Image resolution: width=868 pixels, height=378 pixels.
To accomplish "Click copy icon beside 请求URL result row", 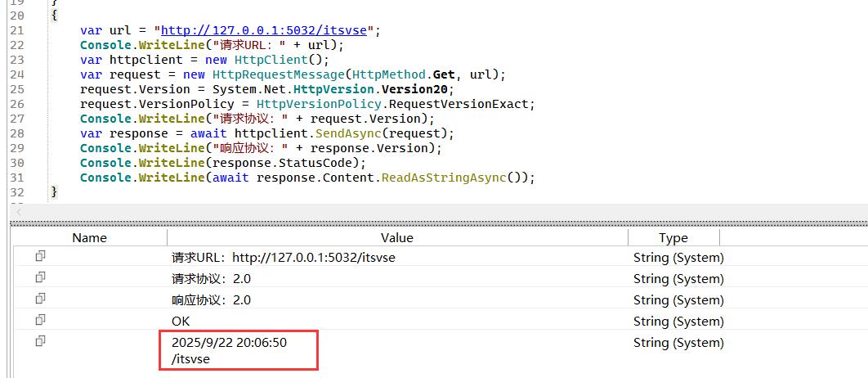I will [x=40, y=256].
